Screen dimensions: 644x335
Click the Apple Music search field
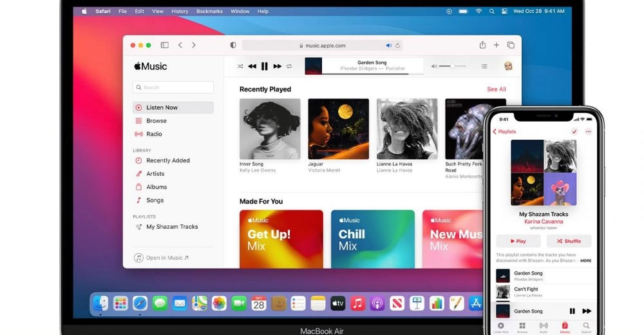pyautogui.click(x=173, y=88)
